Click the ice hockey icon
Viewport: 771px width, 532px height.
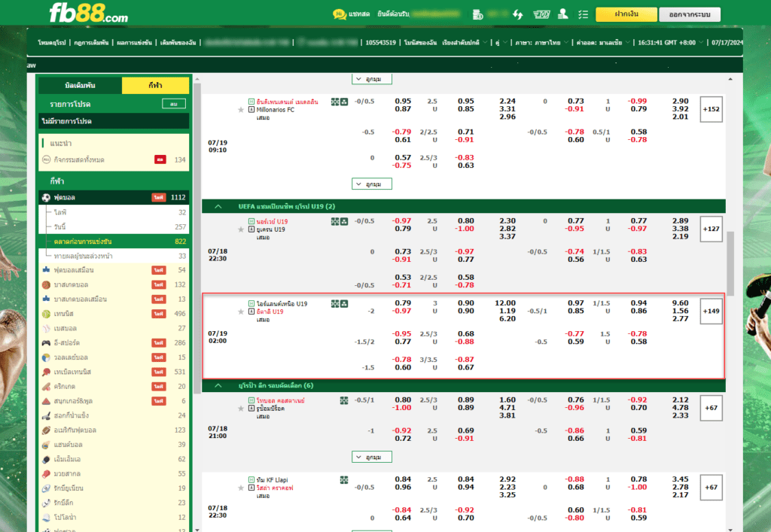point(46,415)
